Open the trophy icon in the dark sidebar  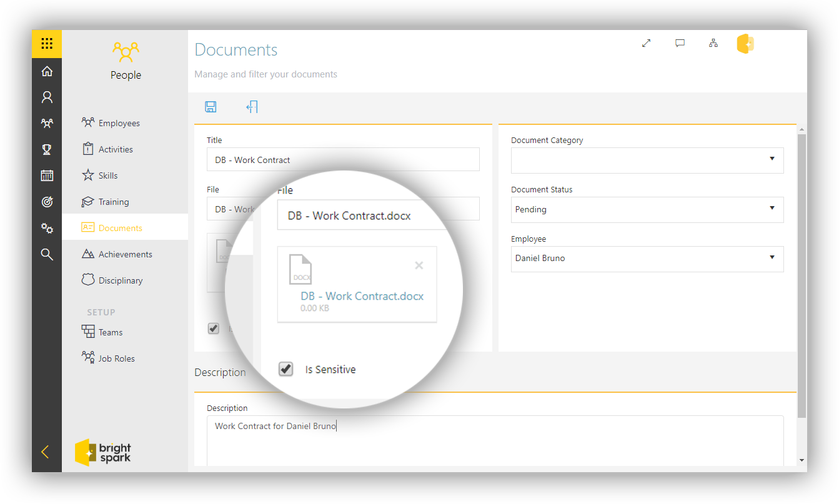[x=47, y=149]
